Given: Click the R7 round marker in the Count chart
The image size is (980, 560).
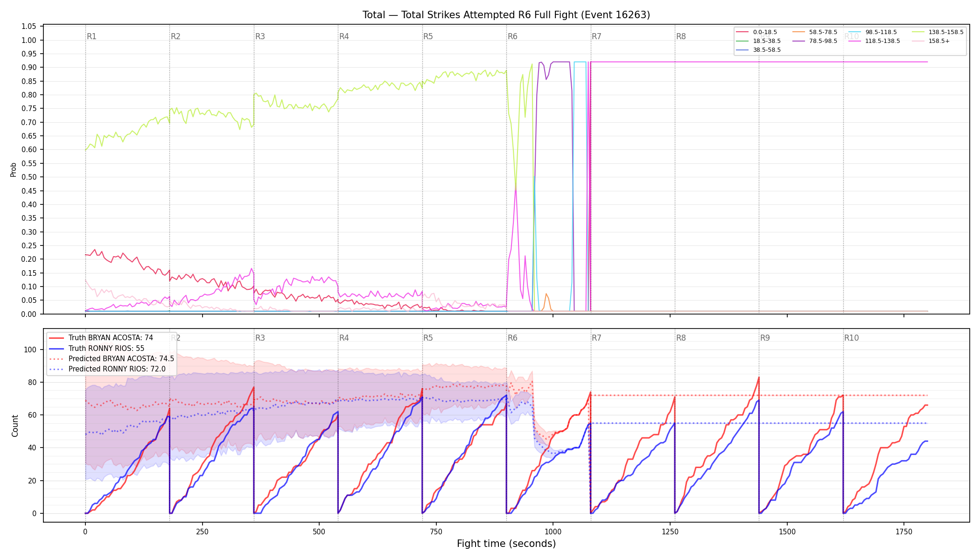Looking at the screenshot, I should pos(596,338).
